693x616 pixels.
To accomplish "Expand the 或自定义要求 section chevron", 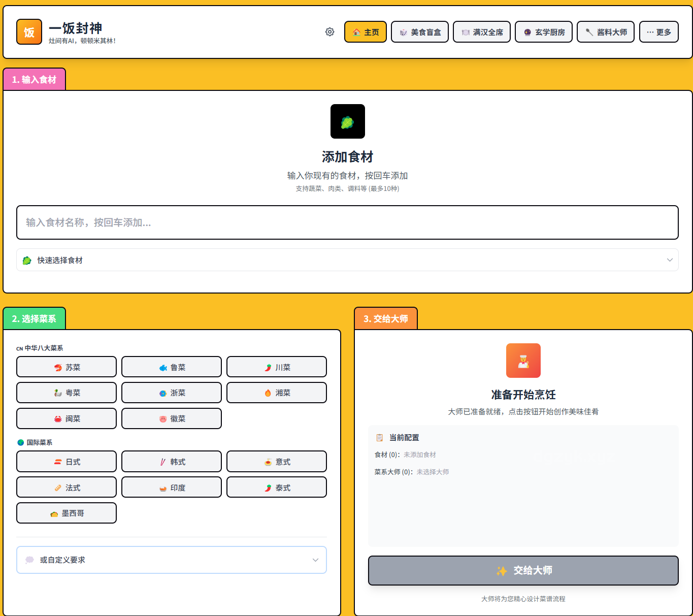I will coord(315,560).
